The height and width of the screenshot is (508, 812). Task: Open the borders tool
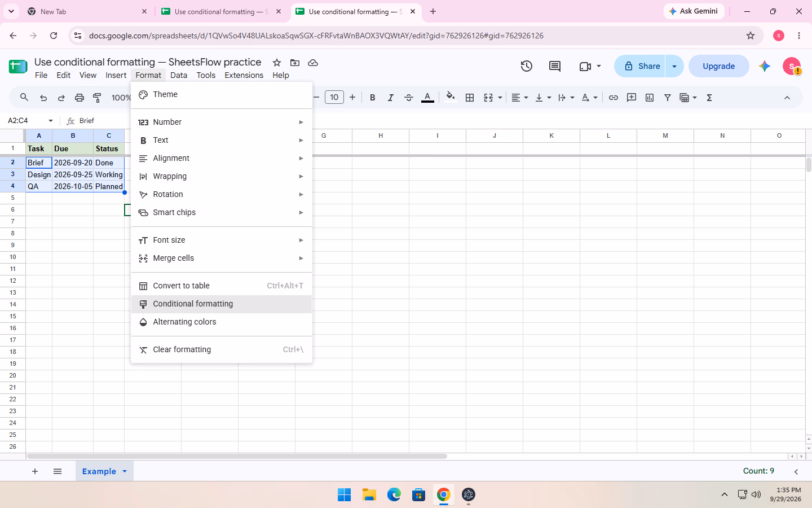click(x=470, y=98)
